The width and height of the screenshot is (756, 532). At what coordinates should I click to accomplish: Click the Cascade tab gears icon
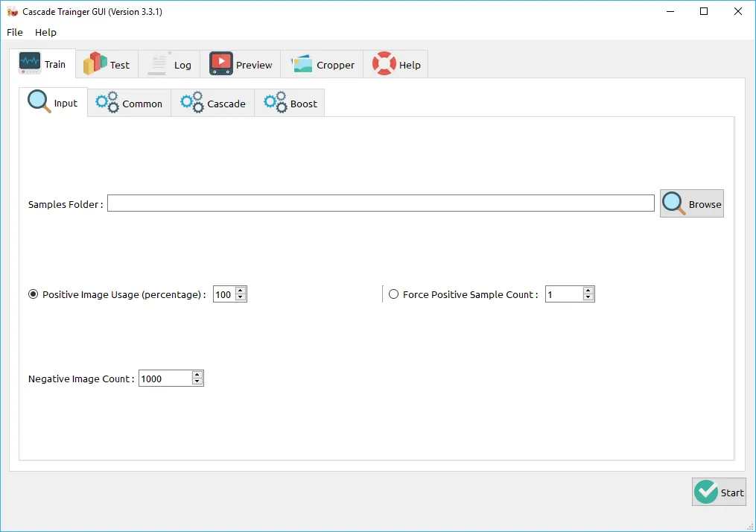click(192, 102)
